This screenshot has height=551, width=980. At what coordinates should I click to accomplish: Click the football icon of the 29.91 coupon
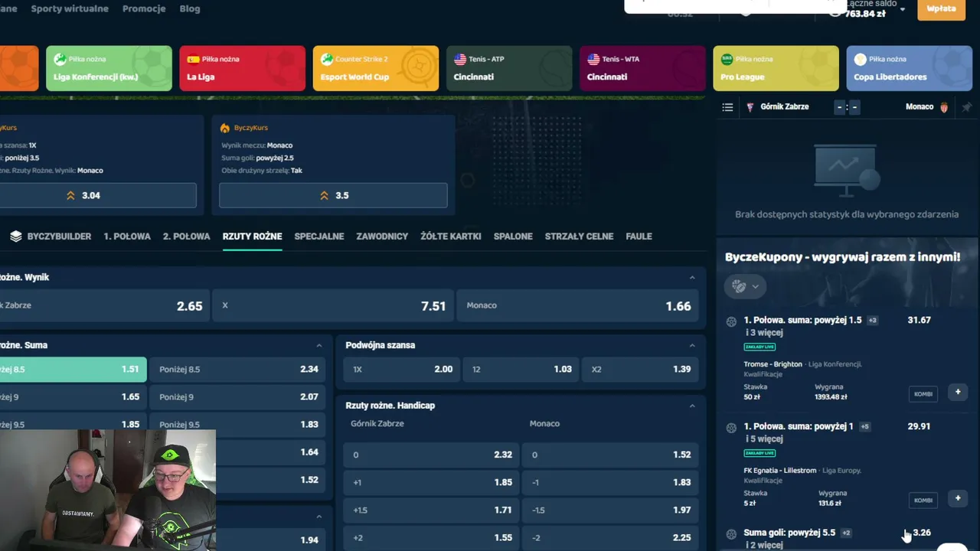click(x=731, y=428)
